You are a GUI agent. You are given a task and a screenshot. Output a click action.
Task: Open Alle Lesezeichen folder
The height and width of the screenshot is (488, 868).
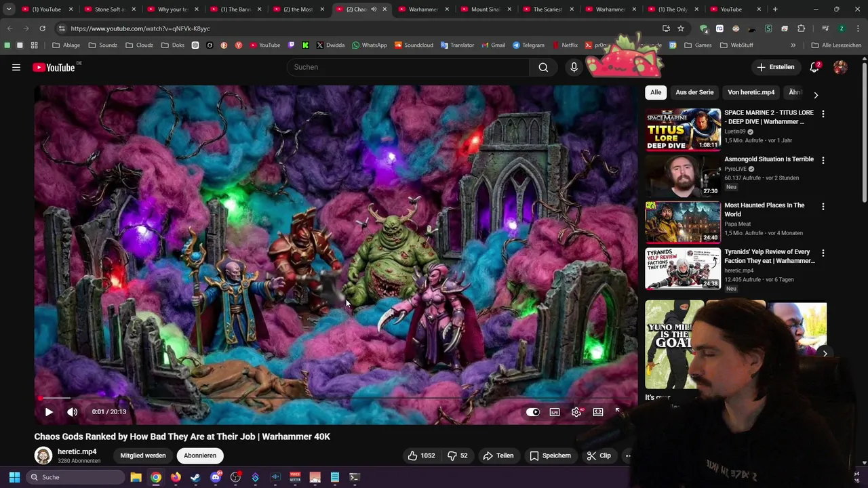[836, 45]
